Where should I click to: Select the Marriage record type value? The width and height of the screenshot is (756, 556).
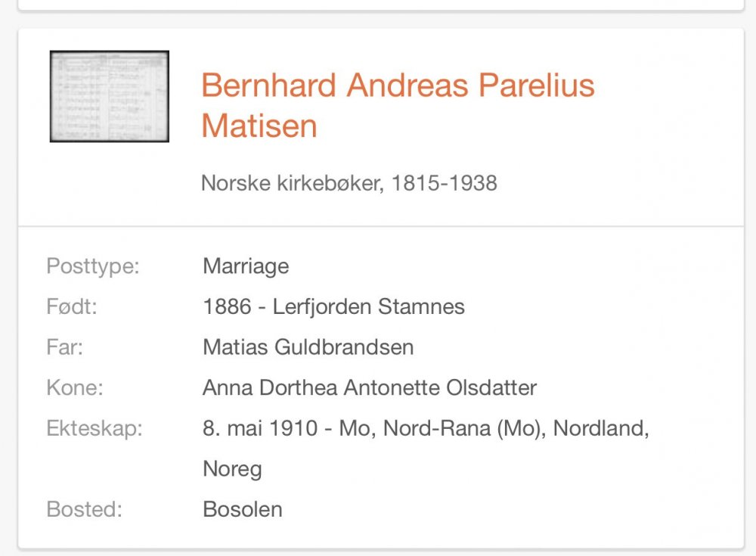click(246, 266)
